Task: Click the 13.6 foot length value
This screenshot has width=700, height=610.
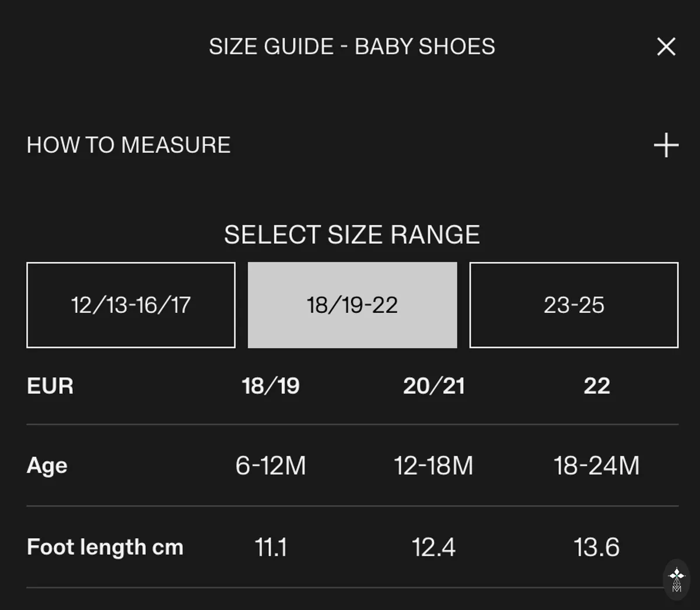Action: click(597, 548)
